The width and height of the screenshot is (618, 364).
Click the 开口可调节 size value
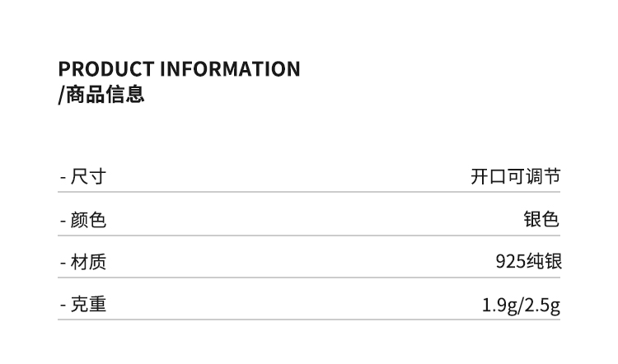click(516, 176)
